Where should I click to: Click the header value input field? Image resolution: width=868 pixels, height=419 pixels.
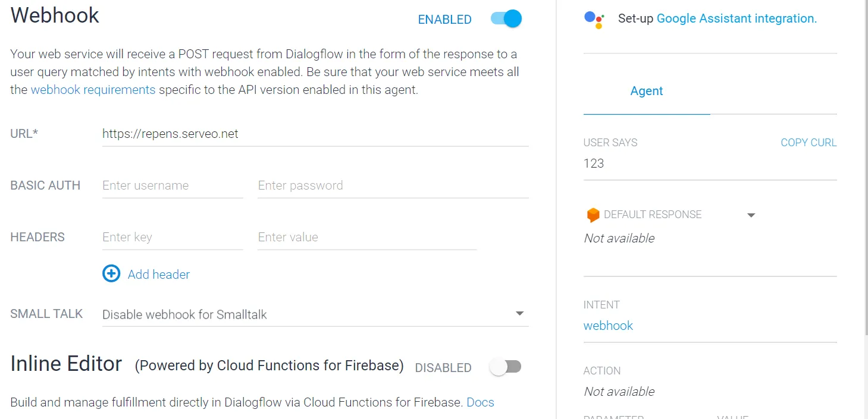click(x=367, y=237)
